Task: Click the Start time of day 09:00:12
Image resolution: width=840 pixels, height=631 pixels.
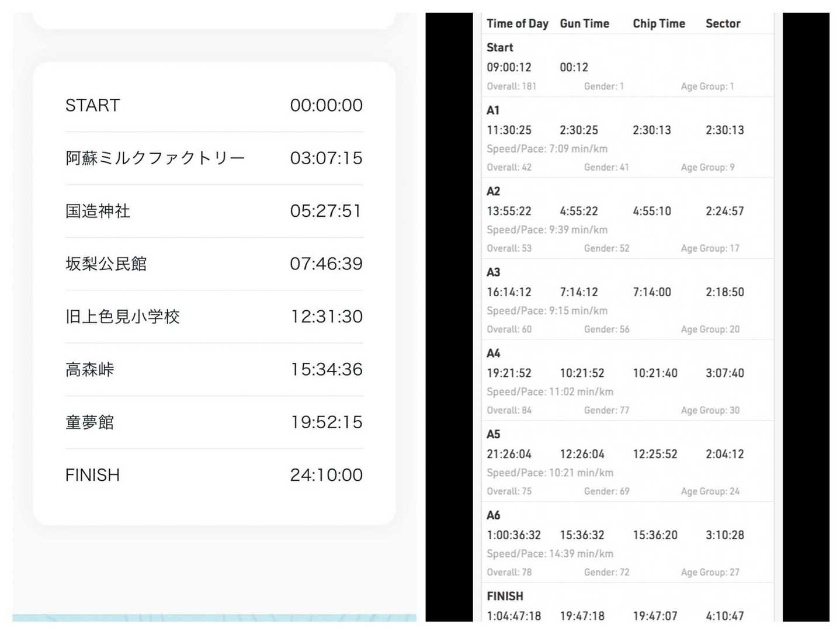Action: tap(509, 68)
